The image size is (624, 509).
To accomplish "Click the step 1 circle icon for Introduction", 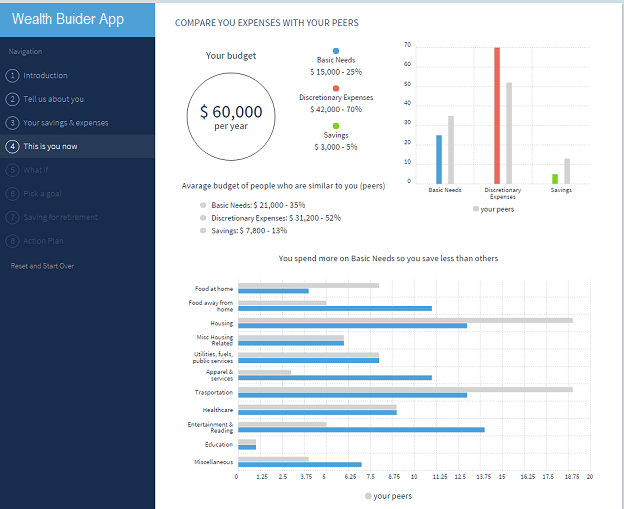I will pos(12,76).
